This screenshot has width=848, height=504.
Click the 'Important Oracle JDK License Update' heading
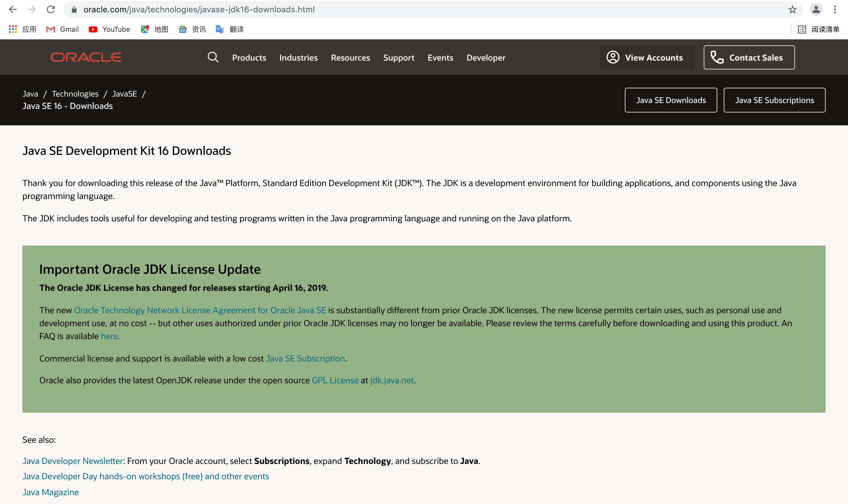150,269
